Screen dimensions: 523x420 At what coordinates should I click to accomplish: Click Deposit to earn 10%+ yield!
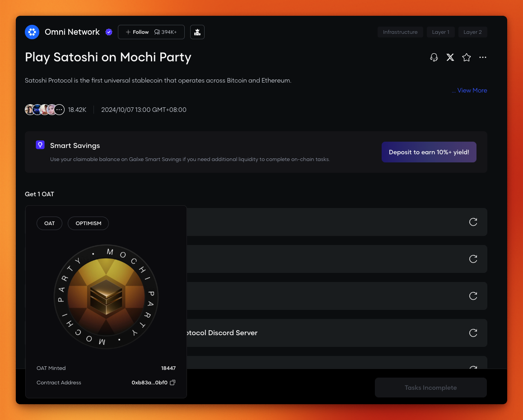[429, 152]
